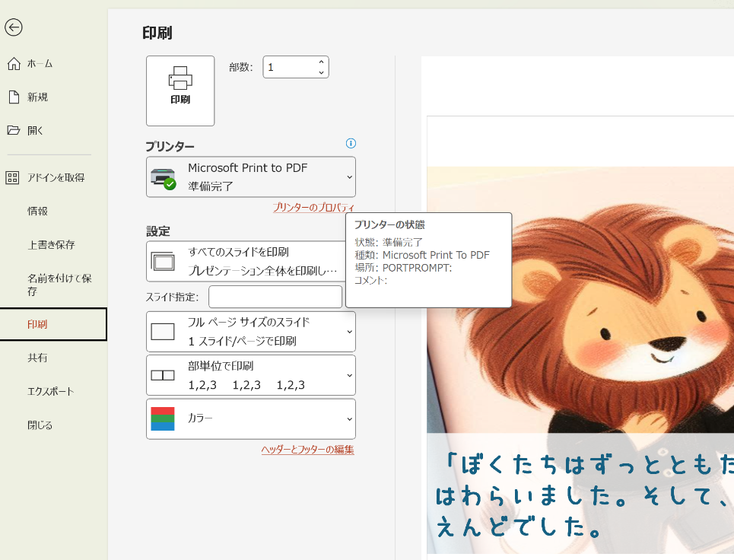Screen dimensions: 734x560
Task: Click the printer ready status icon
Action: (164, 178)
